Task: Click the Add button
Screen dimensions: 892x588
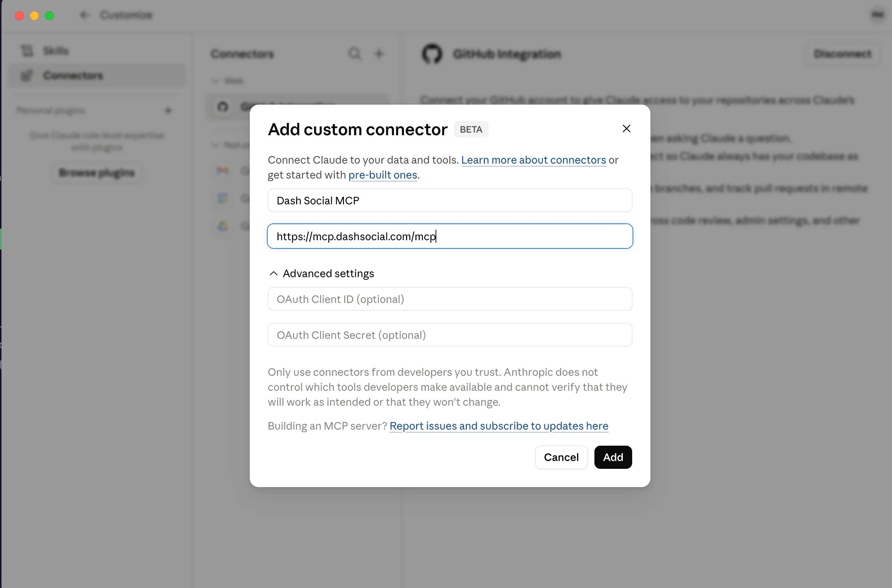Action: (613, 457)
